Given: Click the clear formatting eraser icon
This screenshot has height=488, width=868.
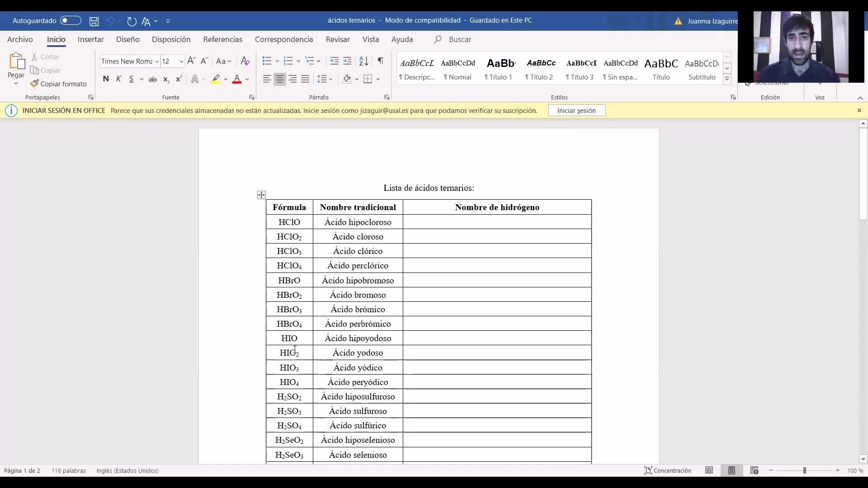Looking at the screenshot, I should [x=245, y=61].
